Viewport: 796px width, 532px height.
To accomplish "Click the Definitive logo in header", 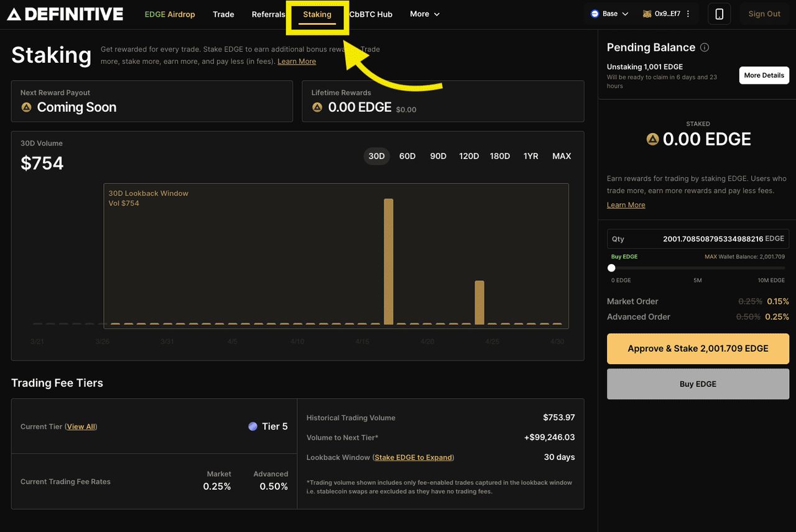I will 65,14.
